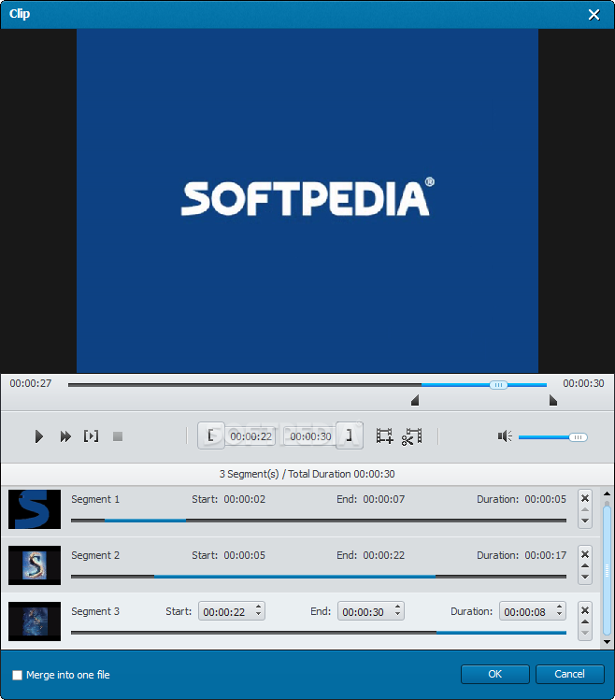Click the Segment 1 label

[x=95, y=499]
